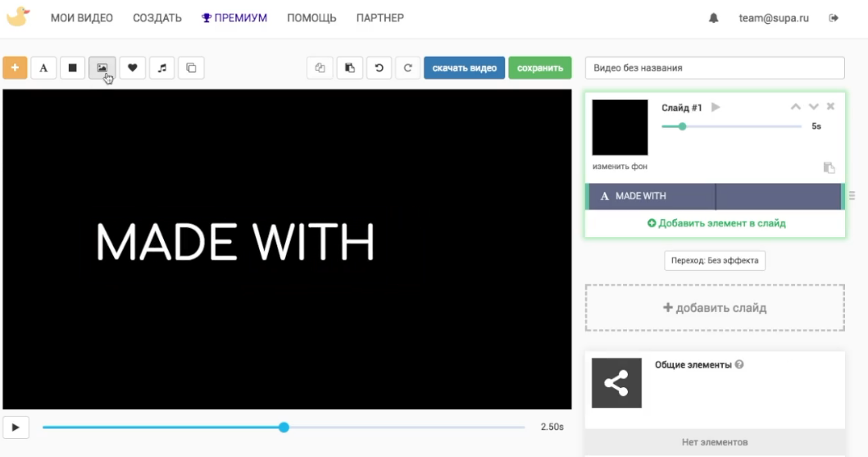Click the undo arrow icon
The width and height of the screenshot is (868, 457).
pyautogui.click(x=379, y=68)
